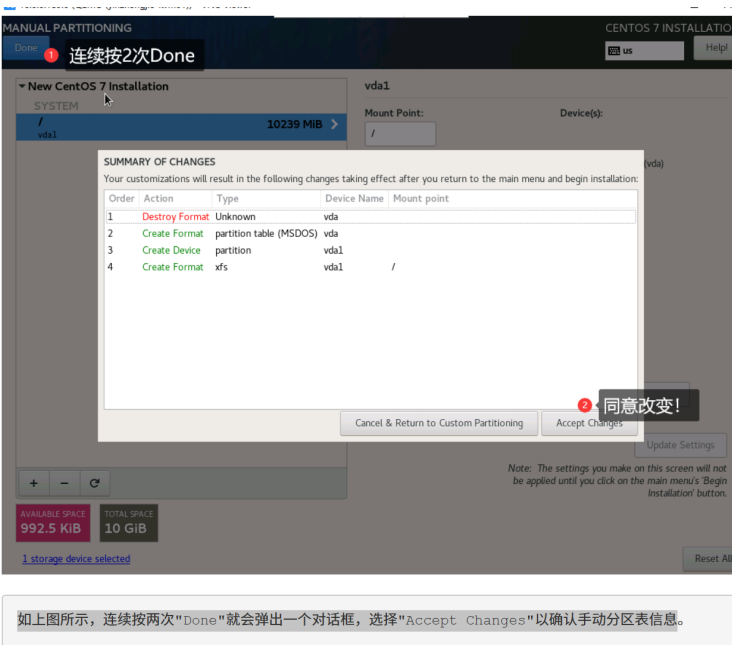This screenshot has height=645, width=732.
Task: Add a new mount point with plus
Action: (x=34, y=483)
